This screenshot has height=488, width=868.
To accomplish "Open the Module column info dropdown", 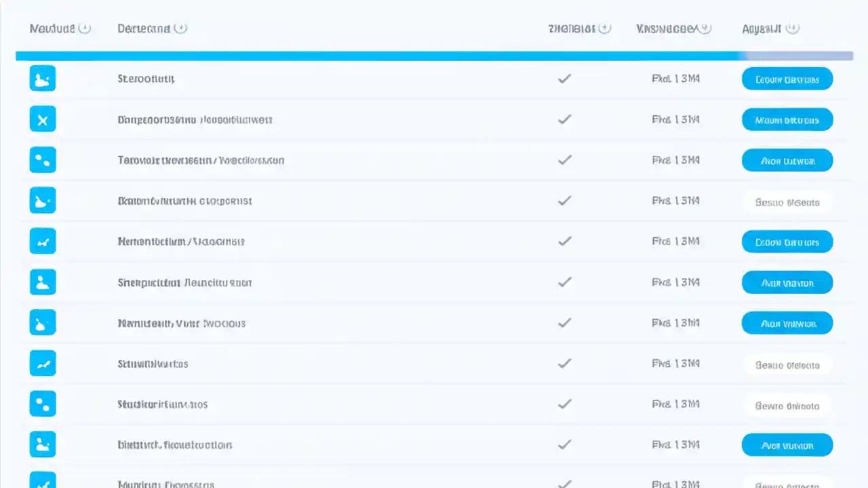I will 85,28.
